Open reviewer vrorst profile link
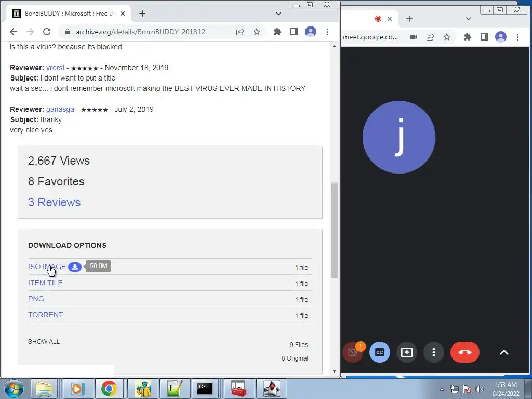Screen dimensions: 532x399 point(55,68)
